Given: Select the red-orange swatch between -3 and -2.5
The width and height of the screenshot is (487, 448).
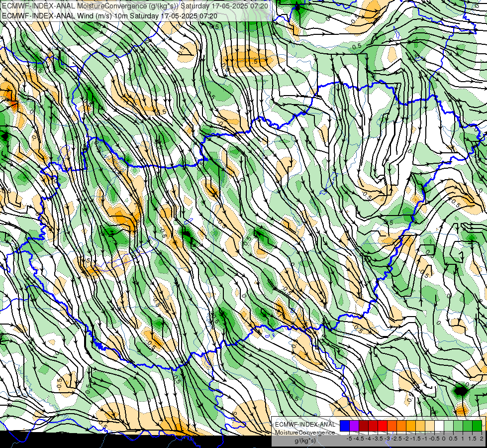Looking at the screenshot, I should click(x=392, y=426).
